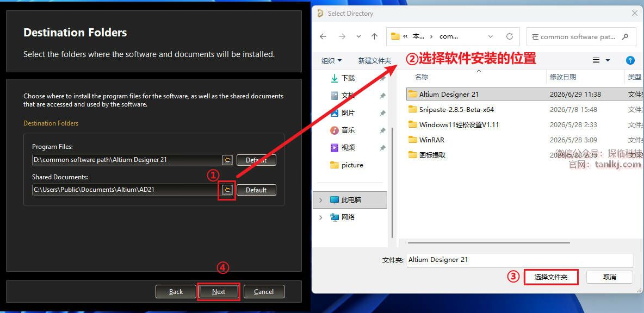The width and height of the screenshot is (644, 313).
Task: Click the 文件夹 name input field
Action: point(520,260)
